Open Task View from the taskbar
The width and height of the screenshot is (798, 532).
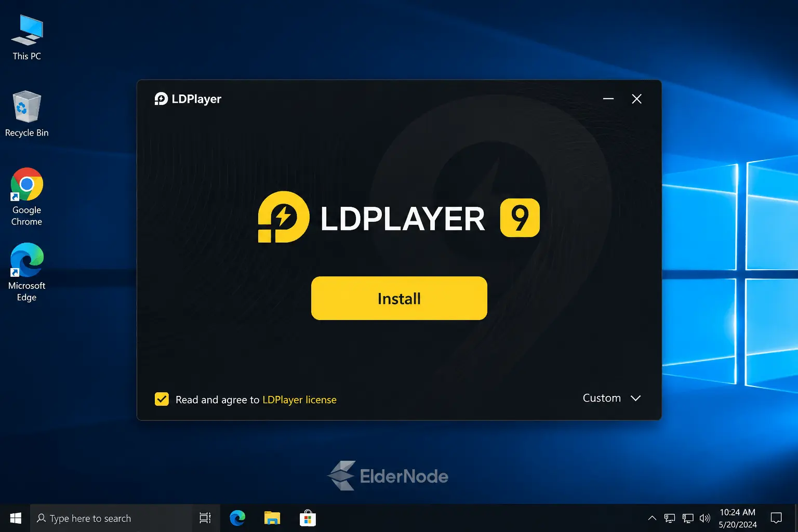(205, 518)
